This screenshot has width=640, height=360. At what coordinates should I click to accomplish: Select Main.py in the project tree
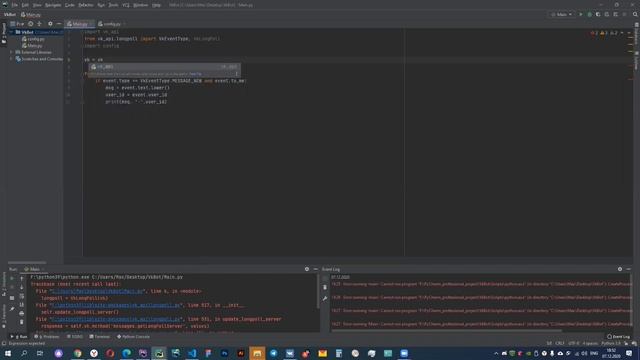point(33,46)
